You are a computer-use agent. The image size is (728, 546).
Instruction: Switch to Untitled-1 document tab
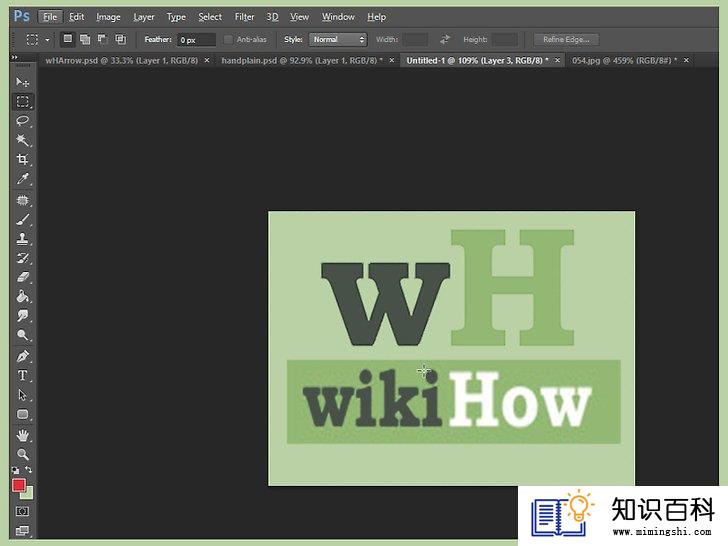tap(478, 60)
